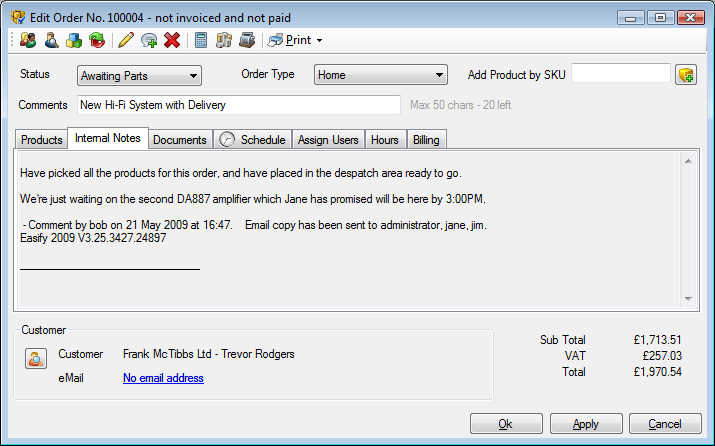This screenshot has width=715, height=446.
Task: Open the calculator toolbar icon
Action: coord(201,40)
